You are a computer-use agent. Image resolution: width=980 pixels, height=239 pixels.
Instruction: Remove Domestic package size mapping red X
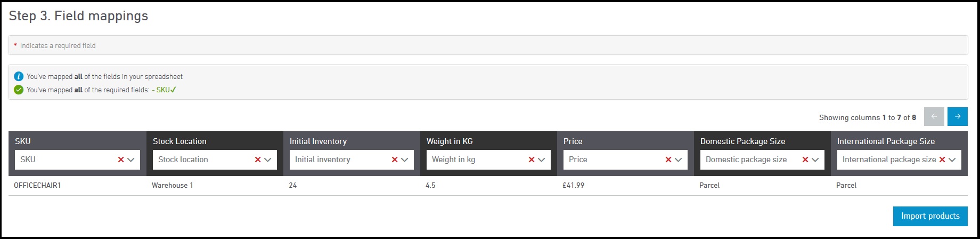805,160
